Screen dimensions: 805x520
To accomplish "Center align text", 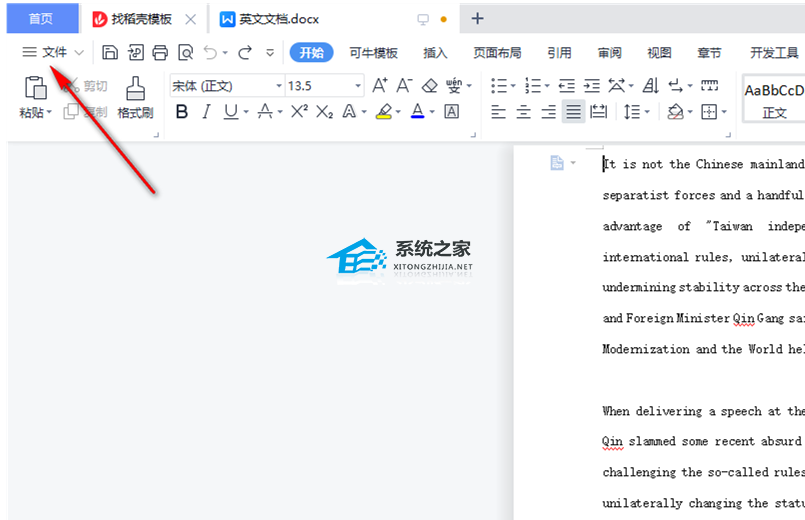I will [x=523, y=111].
